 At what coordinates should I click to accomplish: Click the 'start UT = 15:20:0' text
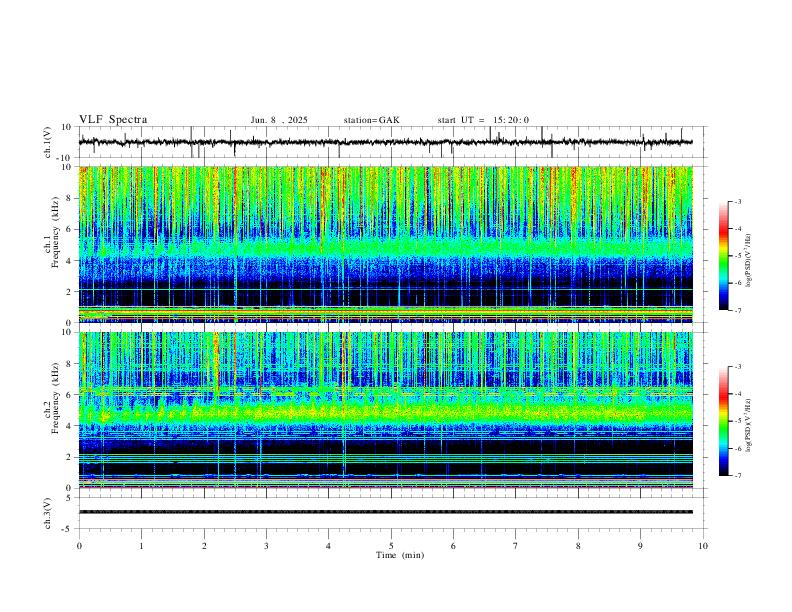(483, 120)
